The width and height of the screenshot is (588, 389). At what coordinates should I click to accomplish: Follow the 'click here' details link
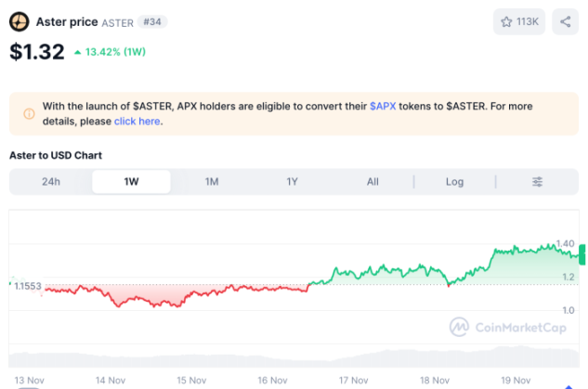click(x=137, y=122)
